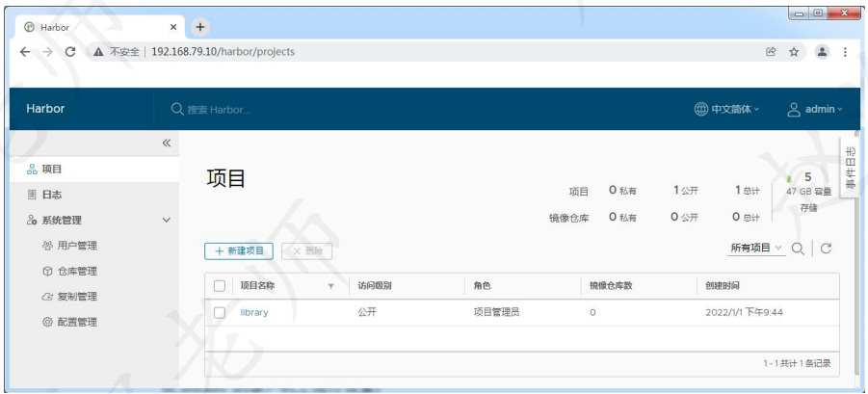
Task: Open the admin user menu
Action: 815,109
